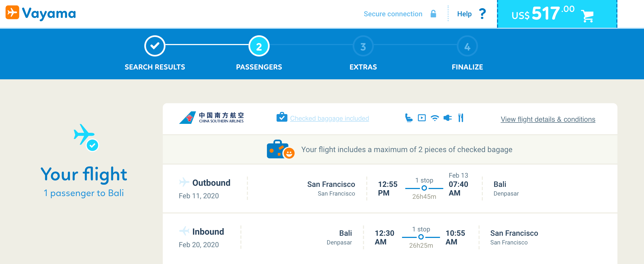Viewport: 644px width, 264px height.
Task: Click the Vayama logo
Action: tap(41, 13)
